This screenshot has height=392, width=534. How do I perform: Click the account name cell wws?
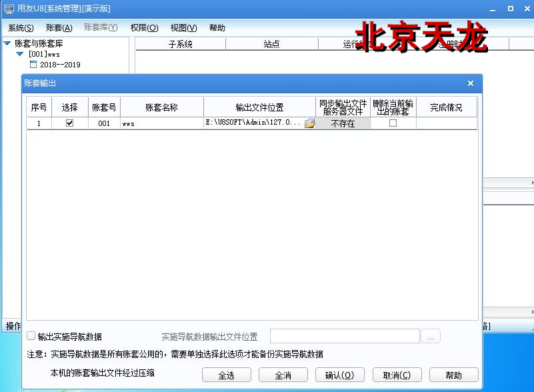(x=162, y=123)
